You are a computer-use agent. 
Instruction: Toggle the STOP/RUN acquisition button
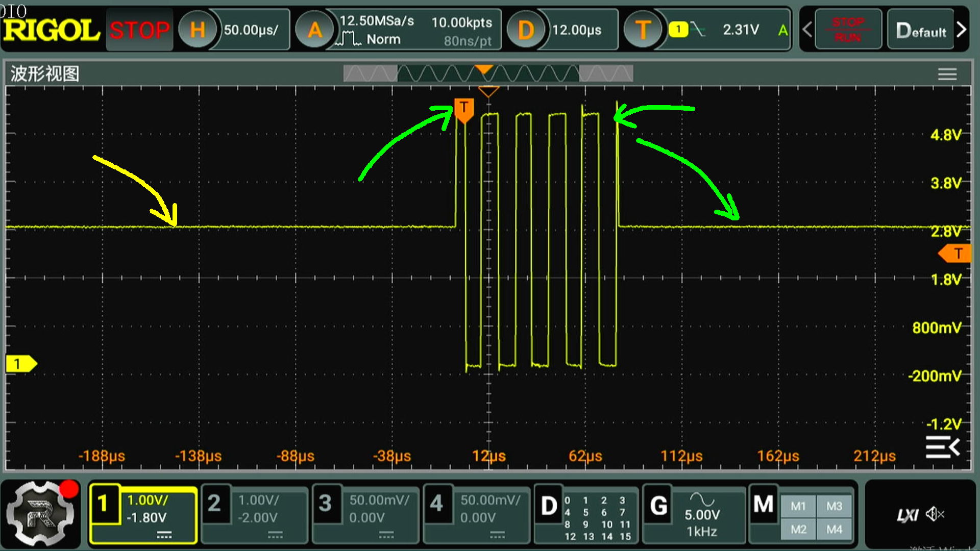[x=848, y=30]
